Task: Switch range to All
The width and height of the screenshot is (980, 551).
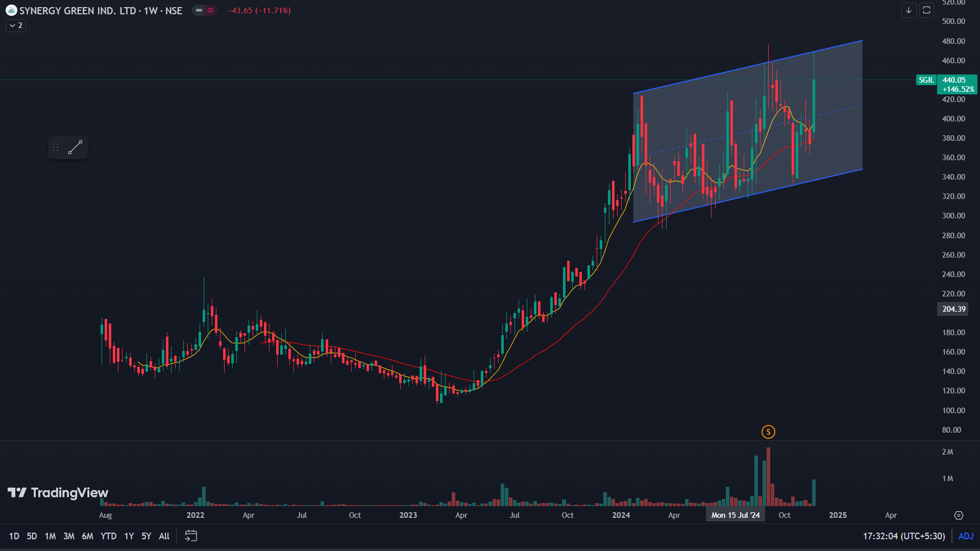Action: click(x=164, y=536)
